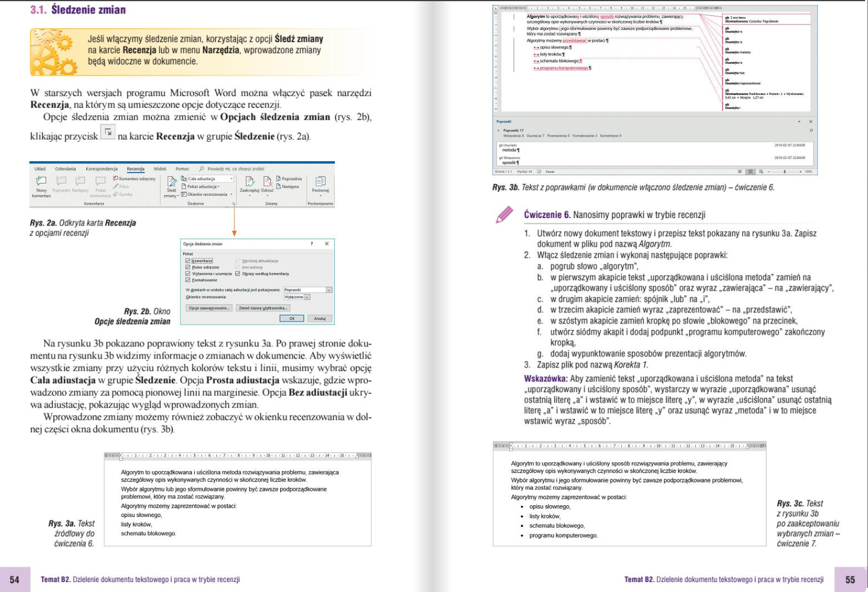Uncheck the Komentarze checkbox

point(188,261)
